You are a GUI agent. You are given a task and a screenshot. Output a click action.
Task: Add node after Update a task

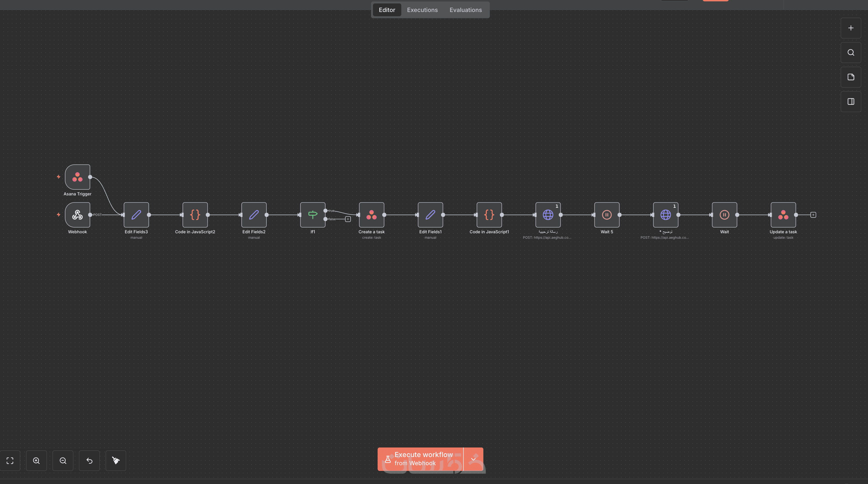pyautogui.click(x=813, y=215)
